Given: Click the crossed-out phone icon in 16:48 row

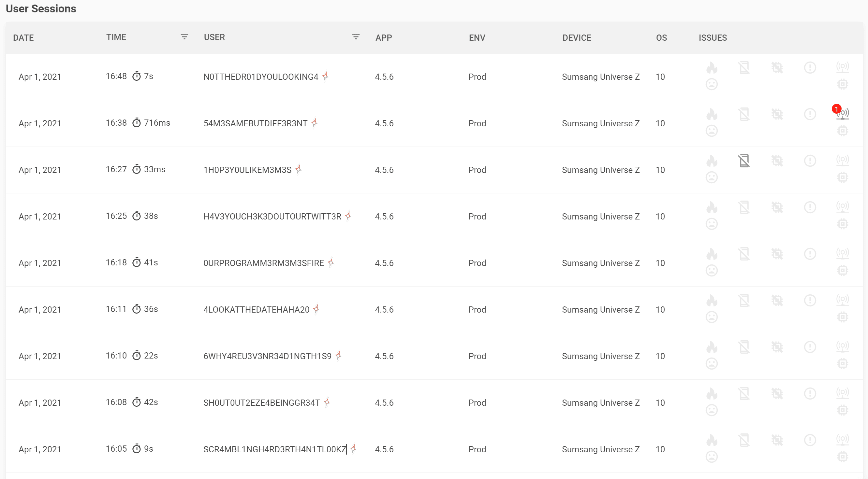Looking at the screenshot, I should (x=744, y=68).
